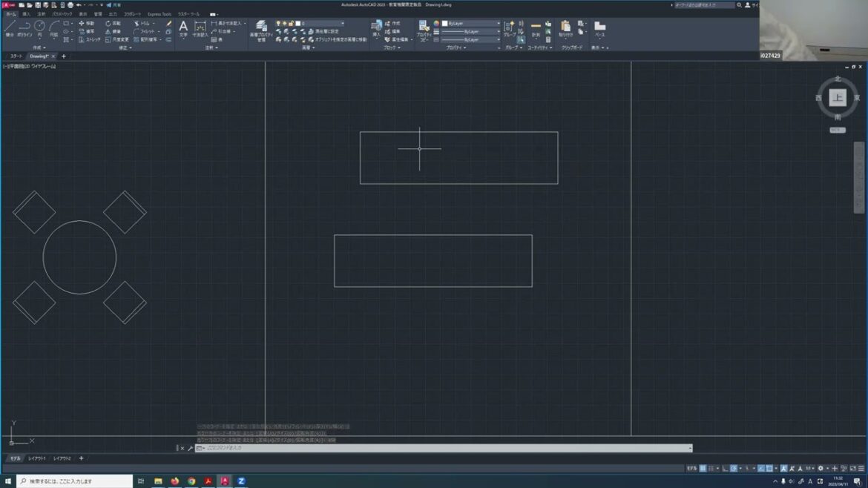
Task: Click the top (上) face of ViewCube
Action: [x=838, y=98]
